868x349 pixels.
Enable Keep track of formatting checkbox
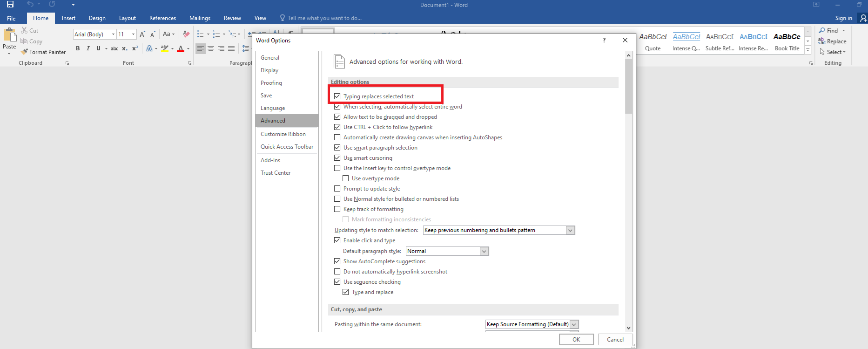[x=337, y=209]
